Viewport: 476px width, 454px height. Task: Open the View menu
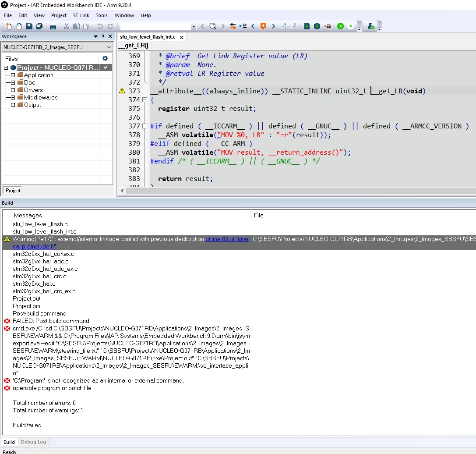point(39,15)
